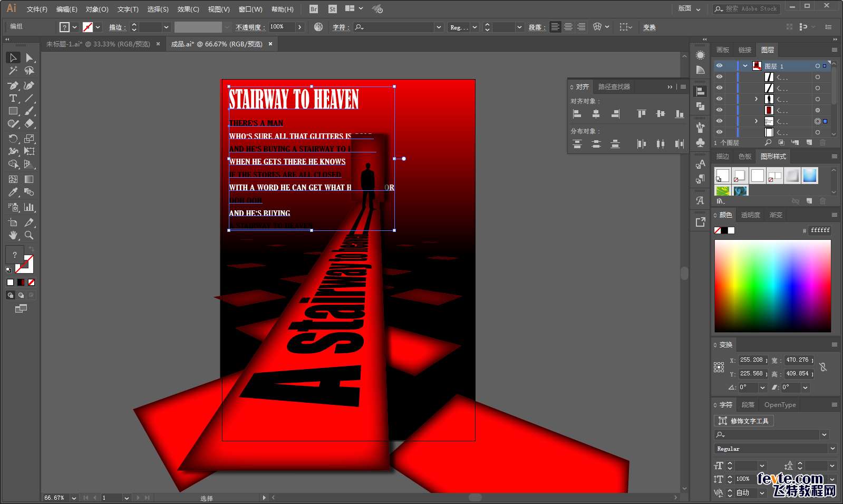
Task: Click the locate object magnifier in Layers
Action: tap(768, 142)
